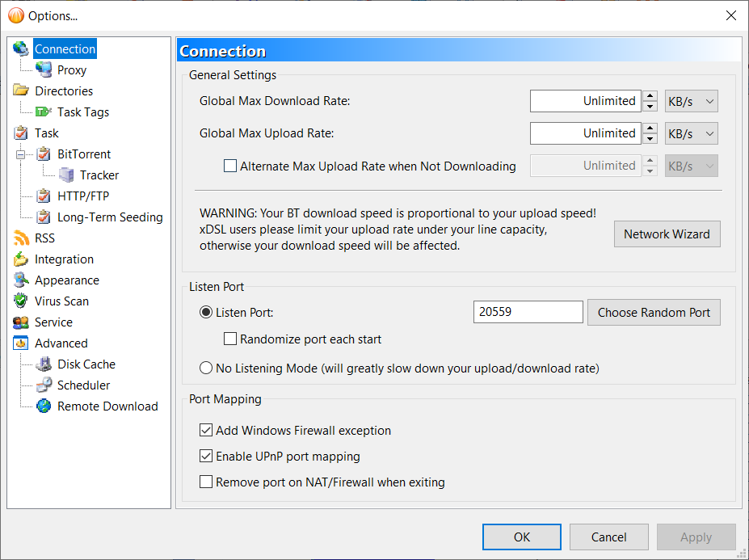Select Long-Term Seeding in the tree
This screenshot has height=560, width=749.
[110, 217]
